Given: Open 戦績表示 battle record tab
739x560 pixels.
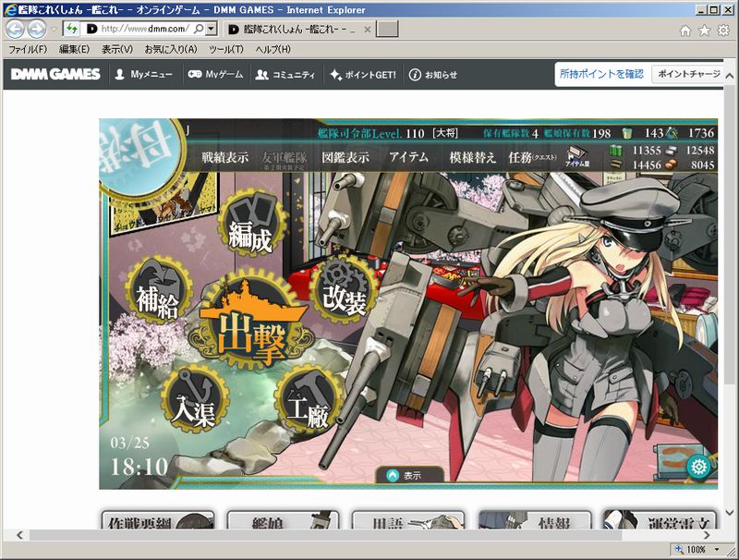Looking at the screenshot, I should click(x=224, y=157).
